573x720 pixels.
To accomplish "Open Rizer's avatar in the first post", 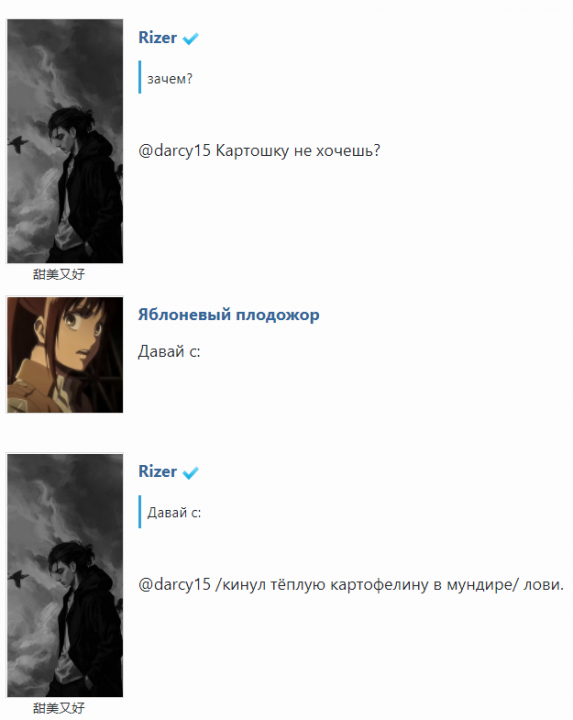I will (x=65, y=141).
